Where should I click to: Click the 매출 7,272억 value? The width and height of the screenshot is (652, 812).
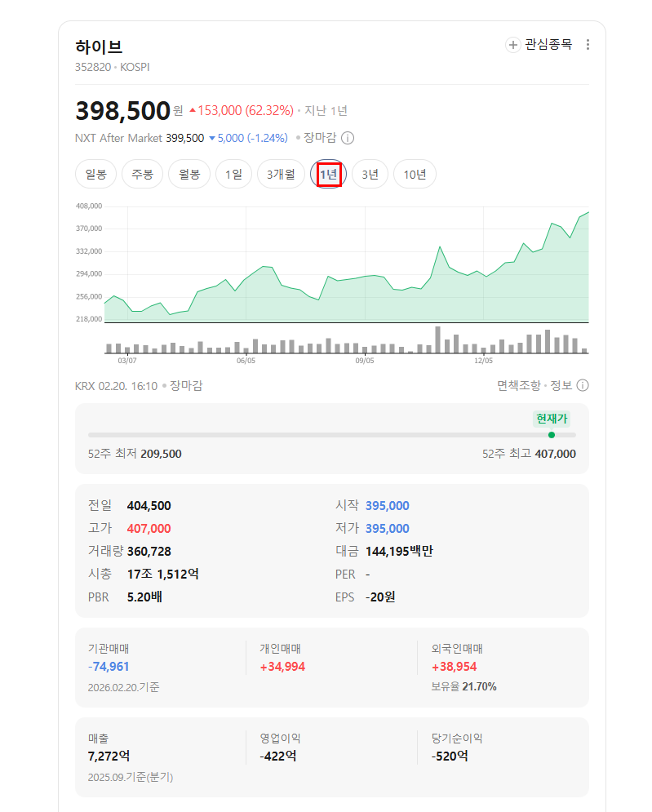pyautogui.click(x=109, y=757)
